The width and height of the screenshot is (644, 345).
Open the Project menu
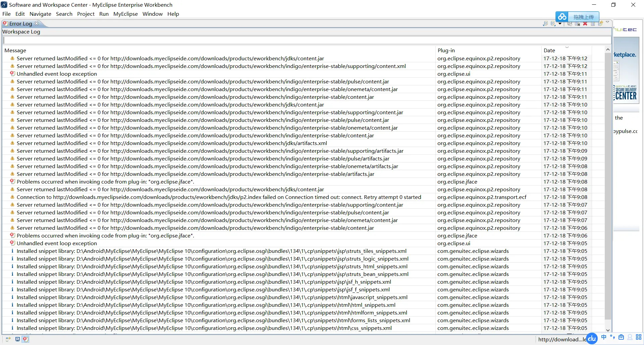pyautogui.click(x=86, y=14)
